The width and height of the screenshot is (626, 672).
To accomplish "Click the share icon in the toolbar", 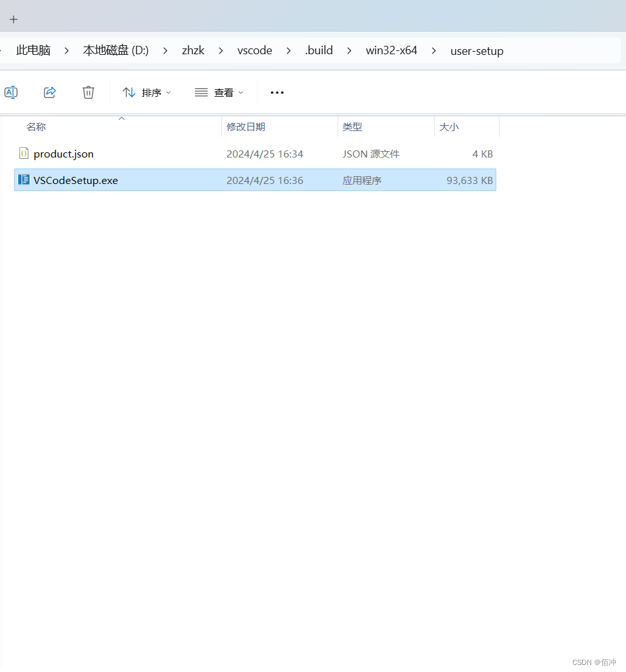I will (50, 92).
